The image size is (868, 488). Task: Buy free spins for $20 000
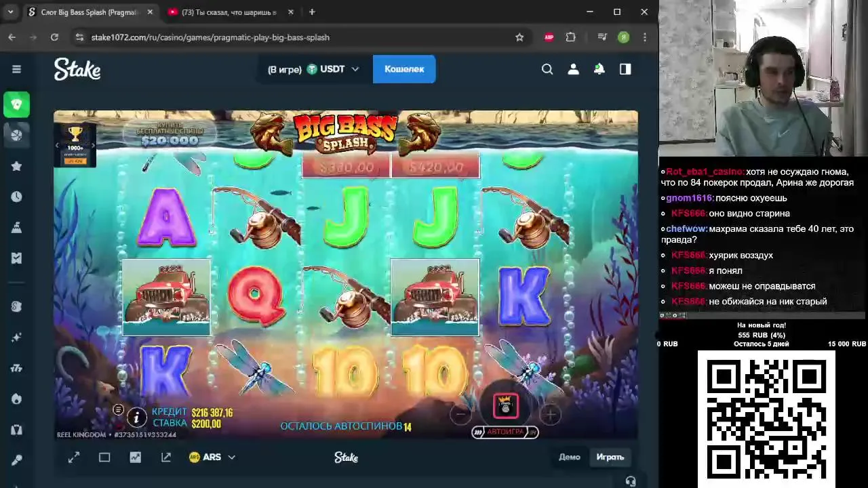(x=170, y=135)
